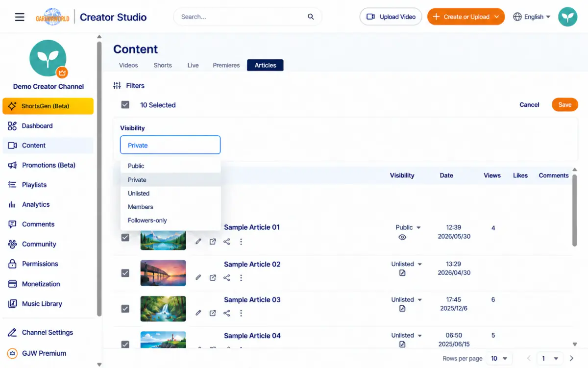
Task: Click the Save button
Action: click(565, 105)
